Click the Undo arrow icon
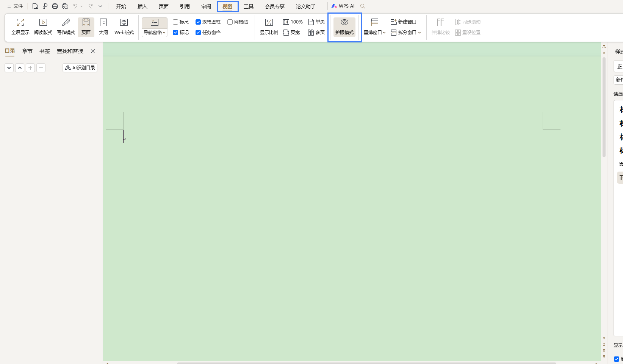 tap(75, 6)
